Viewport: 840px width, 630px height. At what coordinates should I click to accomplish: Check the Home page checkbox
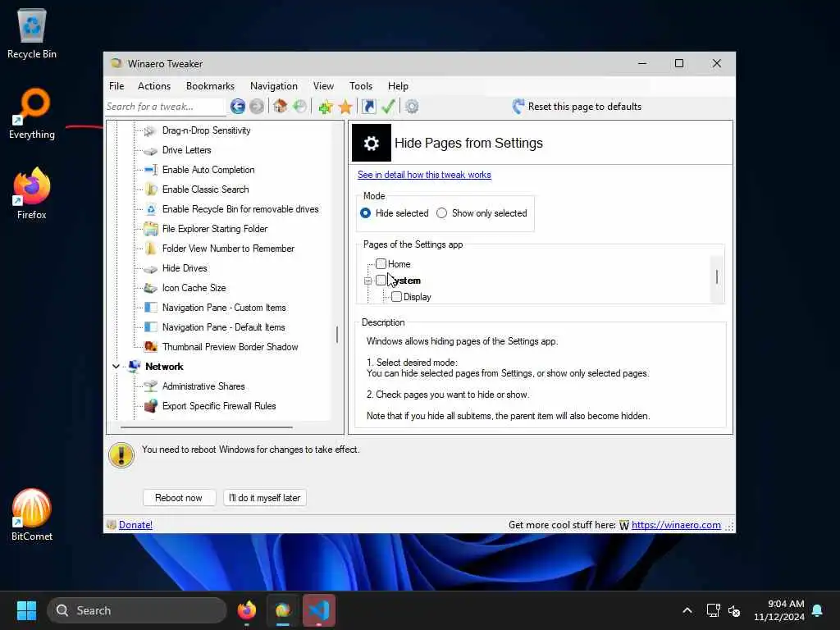(381, 263)
